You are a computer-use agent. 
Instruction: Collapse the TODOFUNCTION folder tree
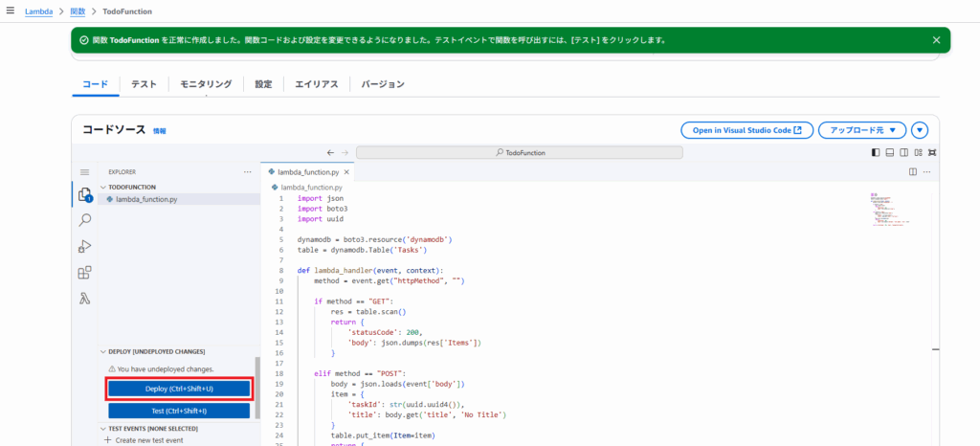[103, 187]
